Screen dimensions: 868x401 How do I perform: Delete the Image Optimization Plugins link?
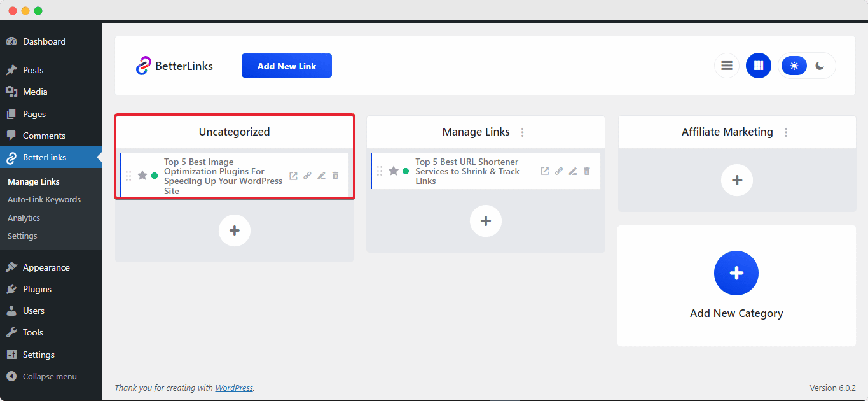click(335, 176)
